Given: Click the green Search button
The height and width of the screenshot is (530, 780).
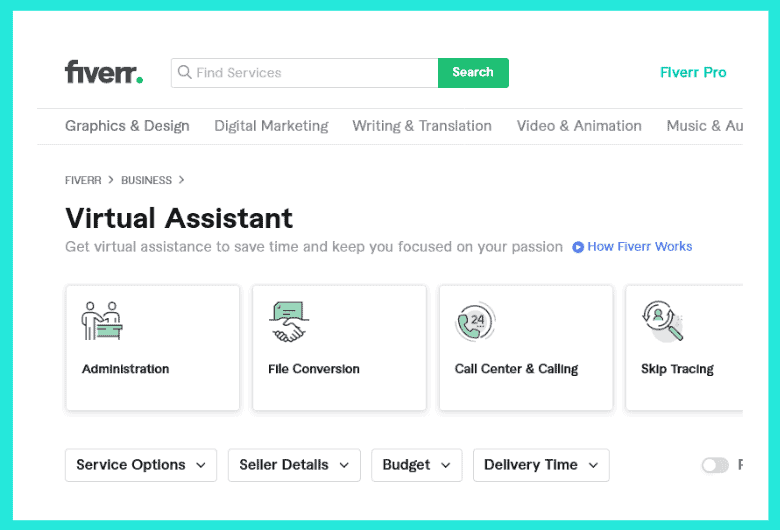Looking at the screenshot, I should click(473, 73).
